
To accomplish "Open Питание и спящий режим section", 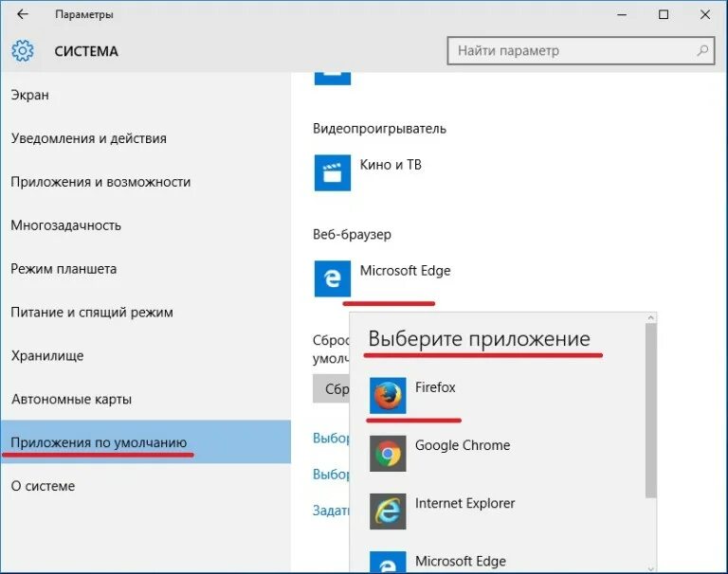I will point(145,313).
